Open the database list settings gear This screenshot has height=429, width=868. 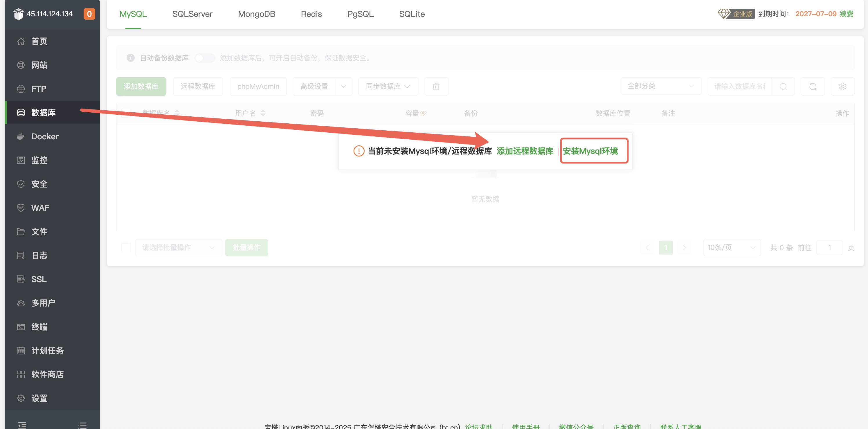pos(842,86)
